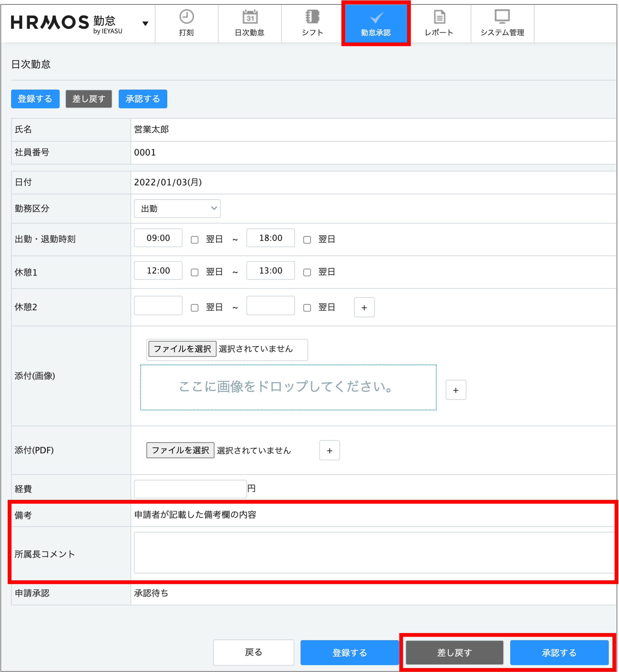Check 翌日 box after 18:00 end time
Viewport: 619px width, 672px height.
click(307, 240)
